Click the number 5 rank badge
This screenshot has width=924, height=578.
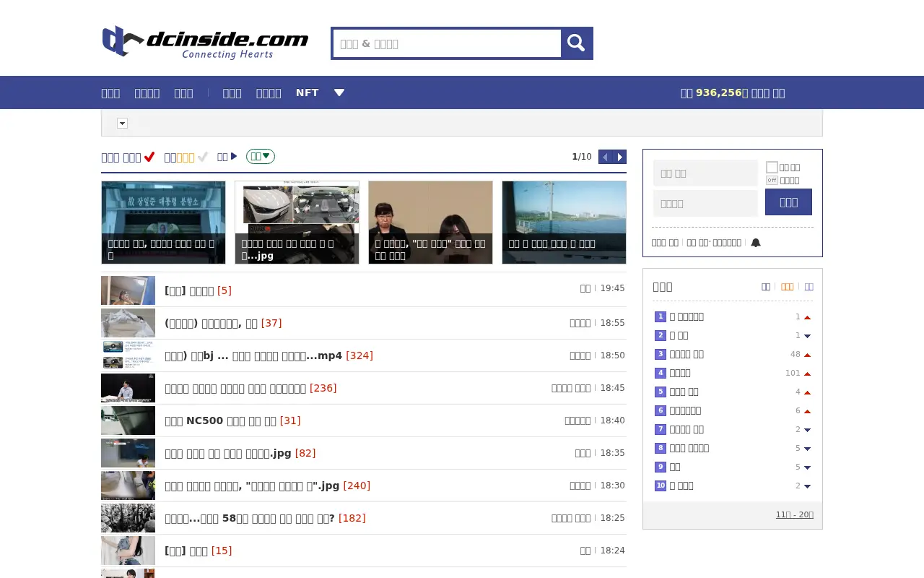tap(661, 392)
